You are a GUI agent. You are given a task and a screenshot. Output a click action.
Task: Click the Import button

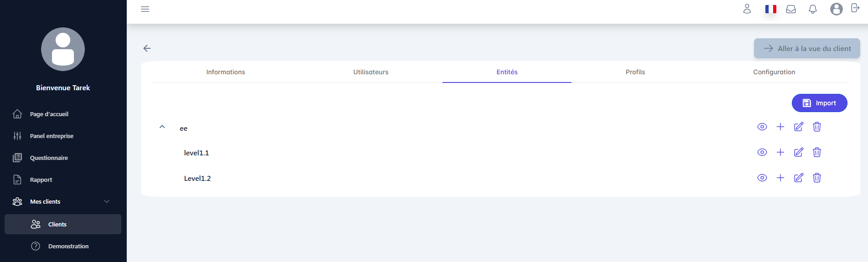[819, 103]
